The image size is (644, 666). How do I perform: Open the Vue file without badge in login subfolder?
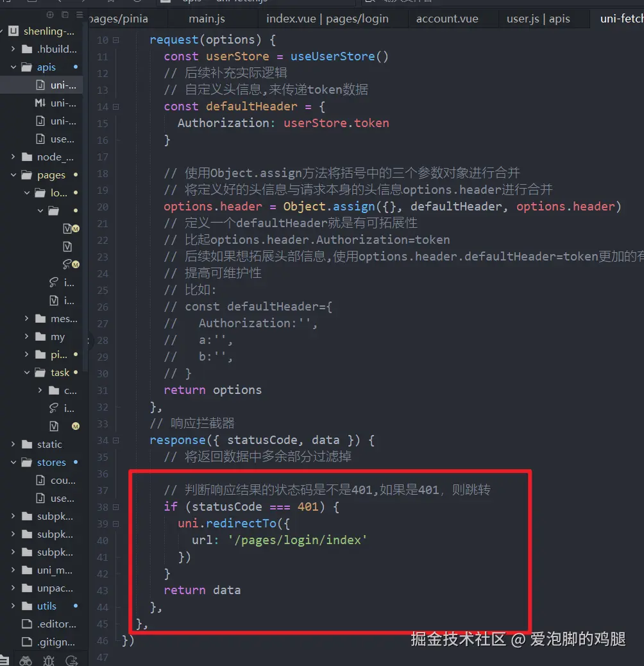[x=67, y=246]
